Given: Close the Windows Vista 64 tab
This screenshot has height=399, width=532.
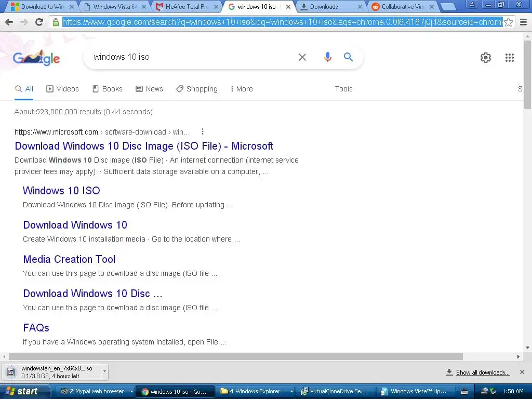Looking at the screenshot, I should click(x=144, y=6).
